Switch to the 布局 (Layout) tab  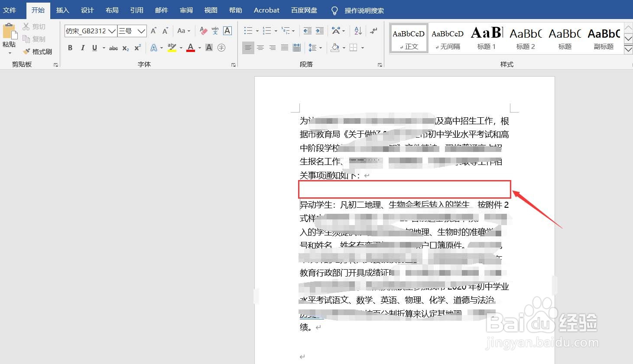[x=112, y=10]
